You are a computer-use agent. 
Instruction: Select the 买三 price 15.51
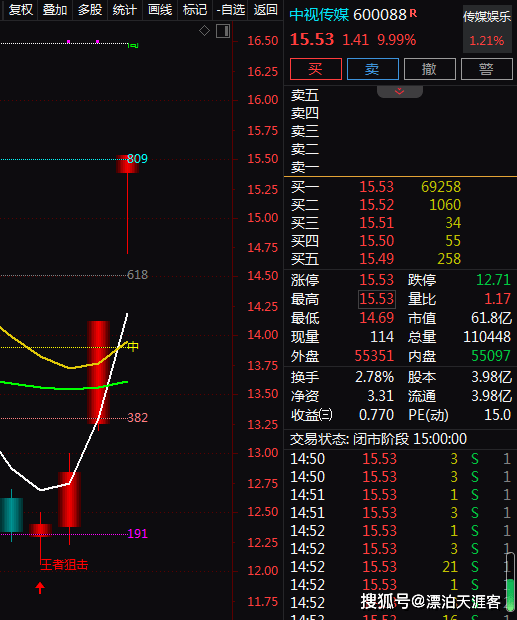tap(376, 223)
